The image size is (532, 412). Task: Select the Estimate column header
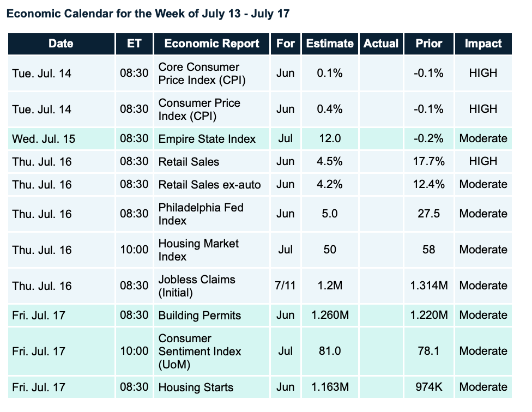tap(329, 44)
